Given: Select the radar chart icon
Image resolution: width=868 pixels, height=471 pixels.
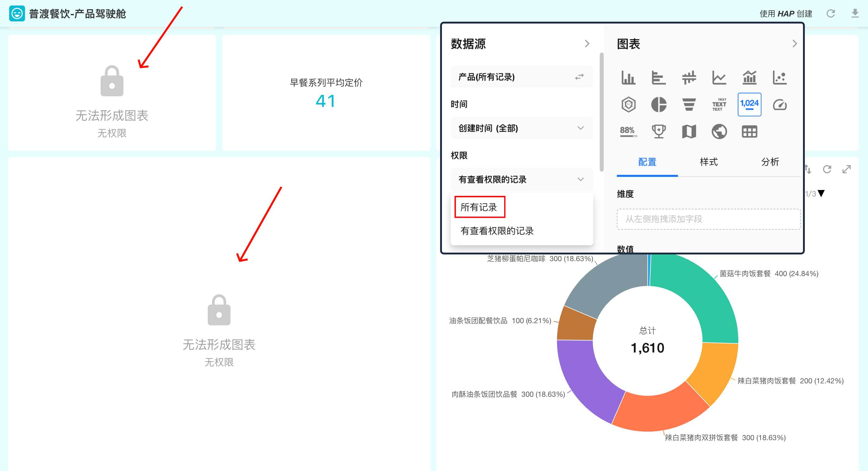Looking at the screenshot, I should (628, 104).
